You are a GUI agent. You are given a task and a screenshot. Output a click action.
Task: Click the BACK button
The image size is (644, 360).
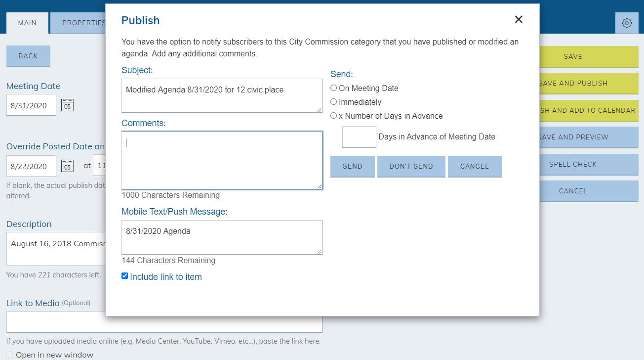[x=28, y=56]
